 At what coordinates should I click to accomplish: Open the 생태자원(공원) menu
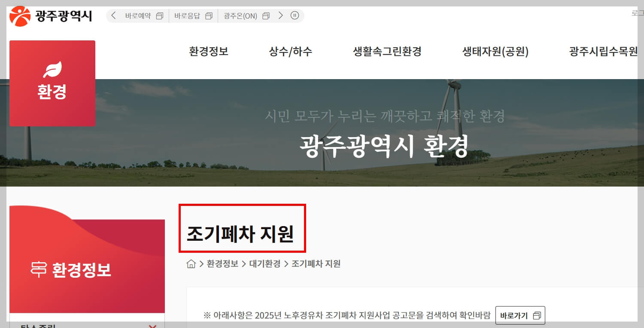tap(495, 52)
